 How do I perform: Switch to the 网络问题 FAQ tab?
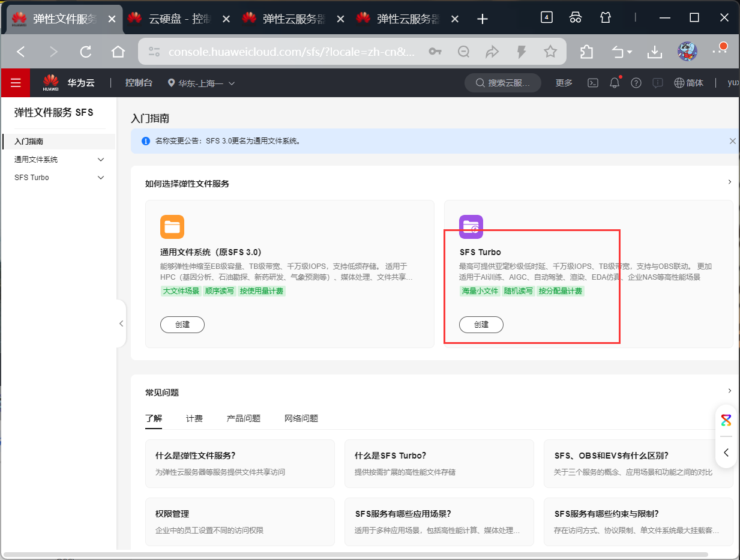[x=301, y=418]
